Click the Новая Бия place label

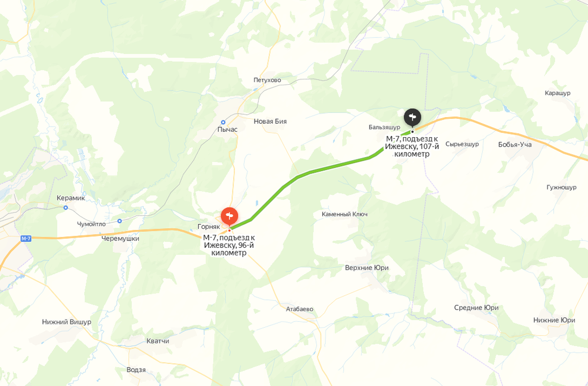(x=270, y=121)
